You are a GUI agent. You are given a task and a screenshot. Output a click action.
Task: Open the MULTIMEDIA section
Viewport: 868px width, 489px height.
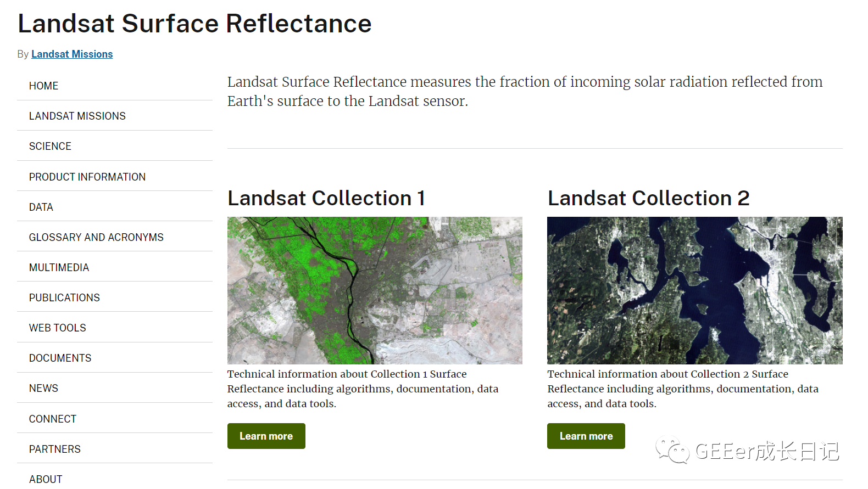click(59, 267)
